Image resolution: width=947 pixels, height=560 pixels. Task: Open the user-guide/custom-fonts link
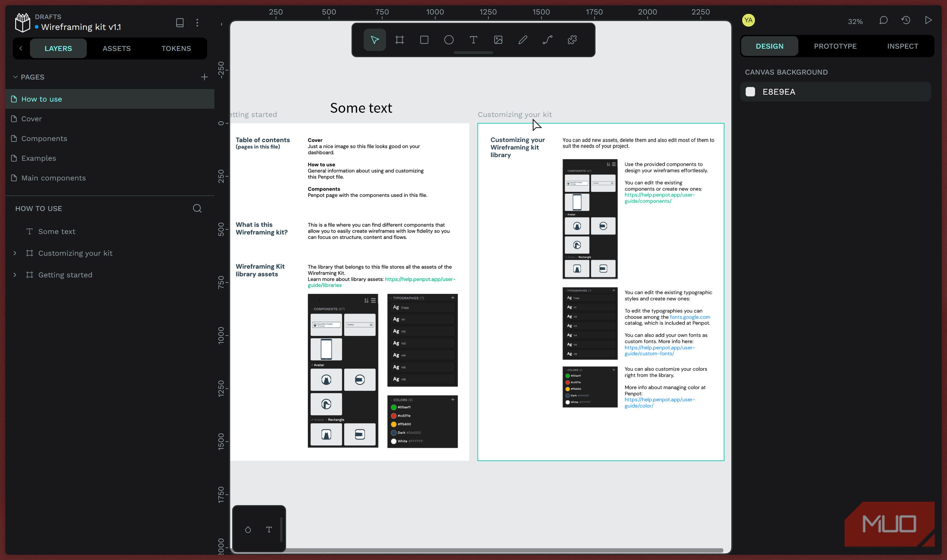(659, 351)
